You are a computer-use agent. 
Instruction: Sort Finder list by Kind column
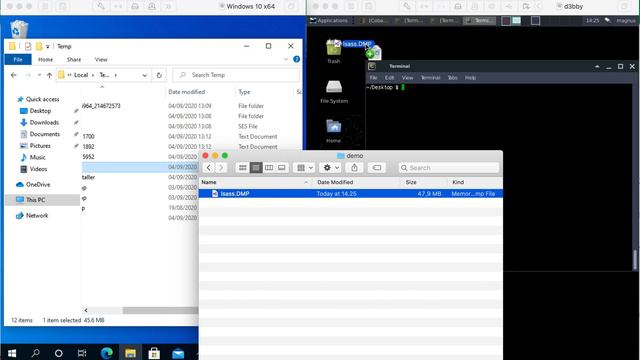(458, 182)
